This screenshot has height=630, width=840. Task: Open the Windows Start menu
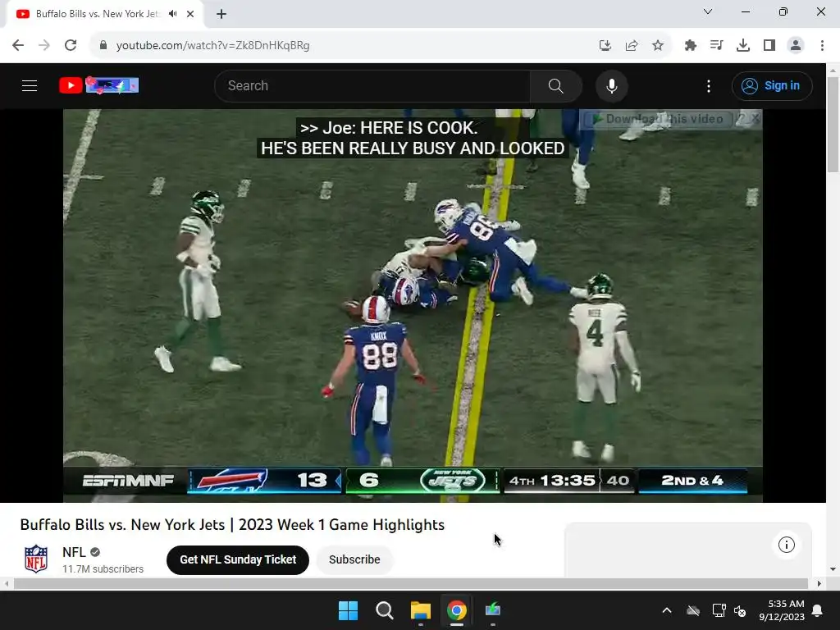[348, 610]
